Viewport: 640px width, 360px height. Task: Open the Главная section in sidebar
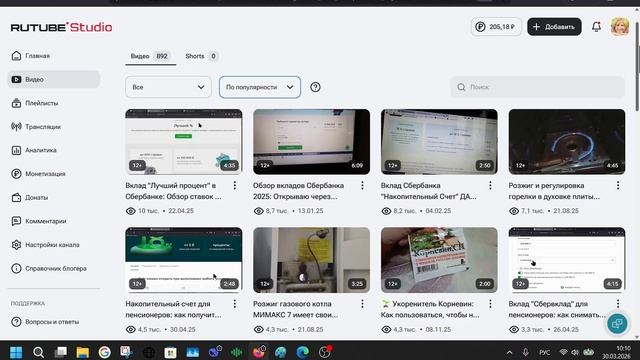31,56
